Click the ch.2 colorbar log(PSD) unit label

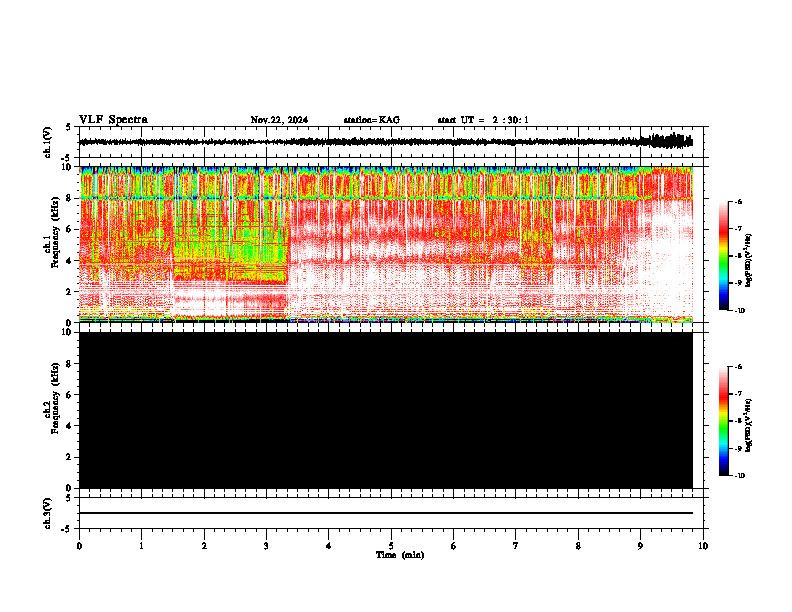[749, 425]
